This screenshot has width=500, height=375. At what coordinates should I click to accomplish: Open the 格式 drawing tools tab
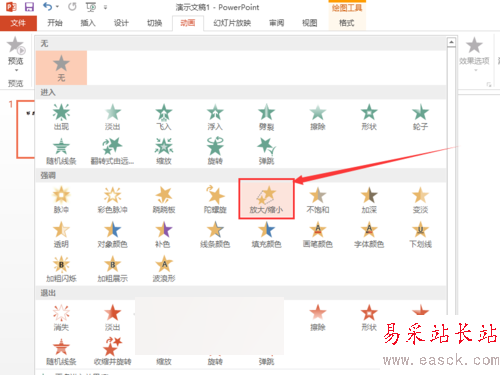tap(347, 23)
